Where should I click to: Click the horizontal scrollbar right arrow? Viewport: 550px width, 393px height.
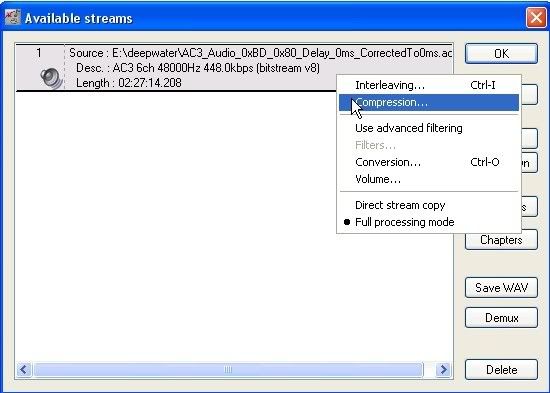(x=443, y=369)
